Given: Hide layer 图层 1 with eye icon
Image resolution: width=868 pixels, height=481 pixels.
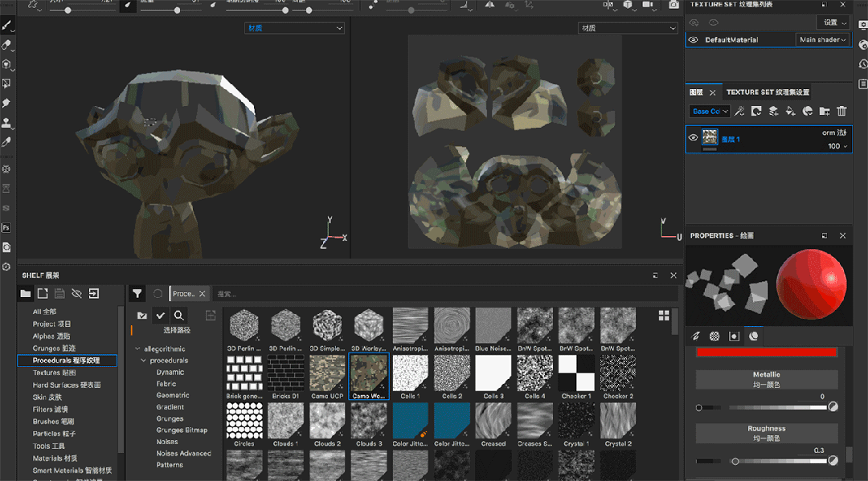Looking at the screenshot, I should coord(693,137).
